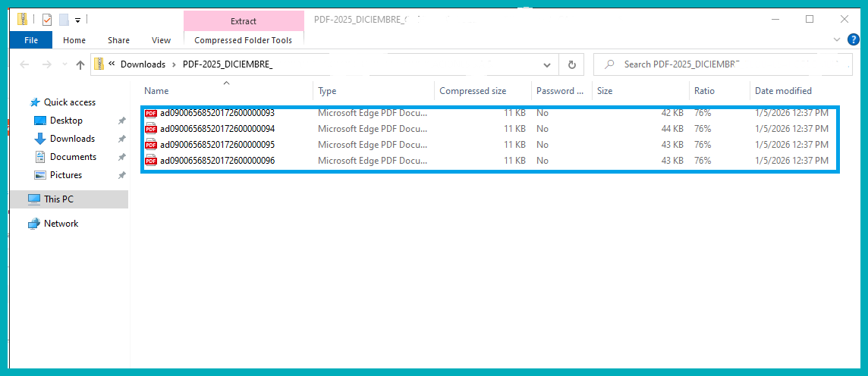Switch to the View ribbon tab

click(x=161, y=40)
